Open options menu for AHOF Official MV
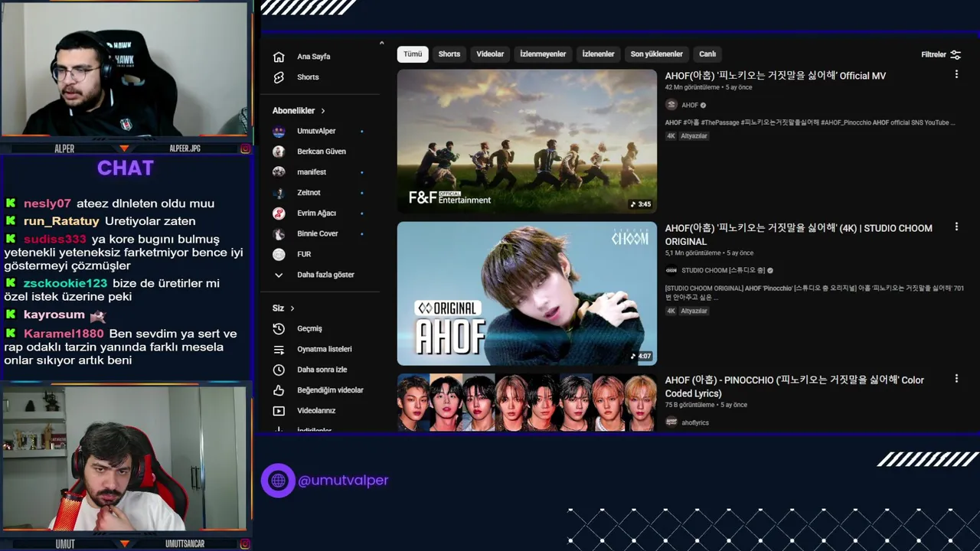This screenshot has height=551, width=980. 956,74
